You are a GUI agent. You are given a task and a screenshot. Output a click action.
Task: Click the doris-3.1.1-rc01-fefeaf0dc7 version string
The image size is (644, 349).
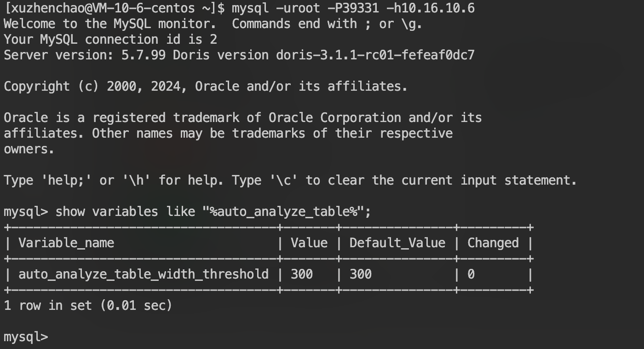375,55
